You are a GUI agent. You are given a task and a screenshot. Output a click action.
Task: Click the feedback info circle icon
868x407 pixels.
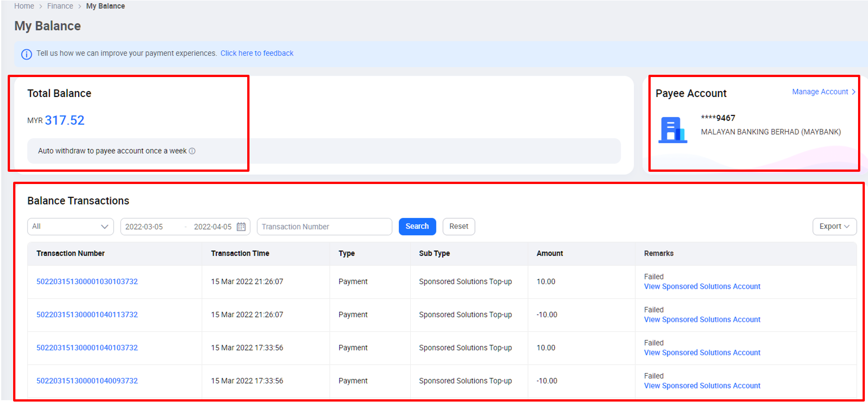[27, 54]
